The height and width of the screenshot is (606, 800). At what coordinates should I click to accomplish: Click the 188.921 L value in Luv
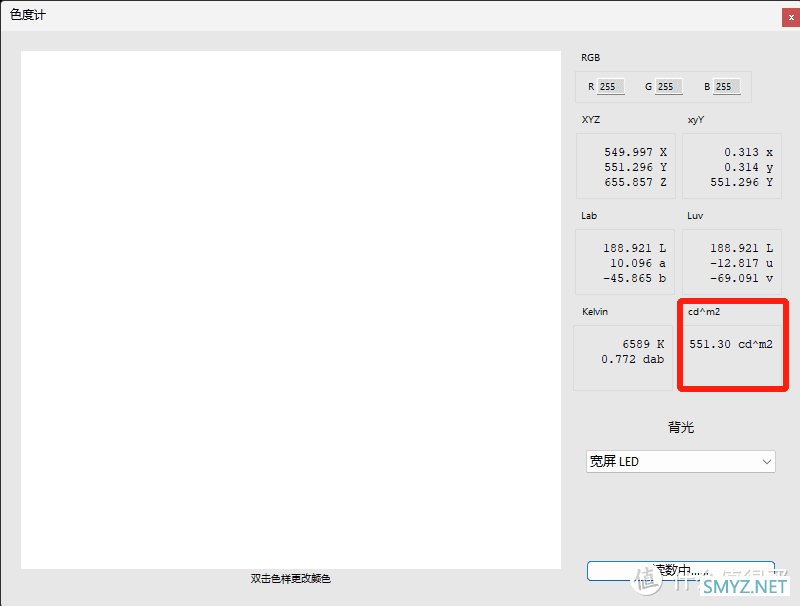pos(741,248)
